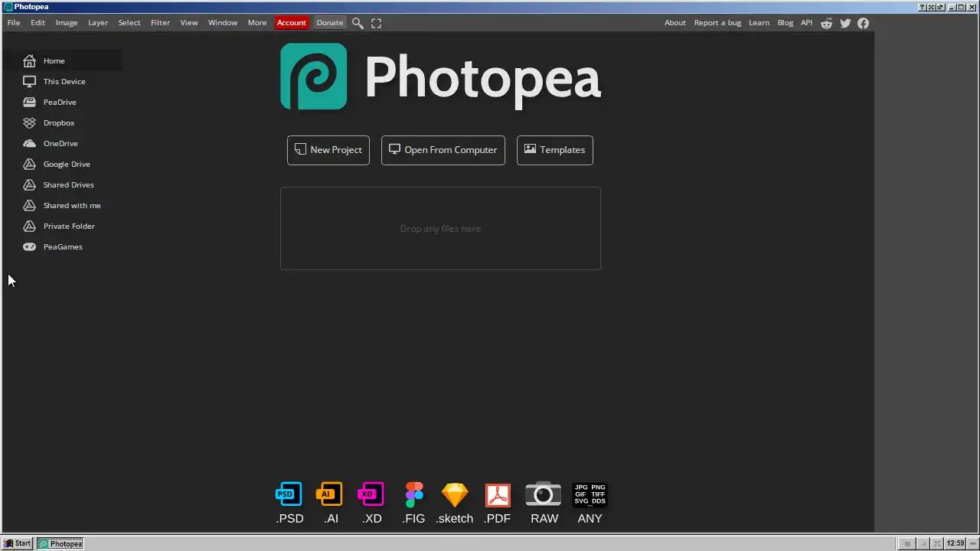Open Photopea's Reddit page icon
This screenshot has height=551, width=980.
[826, 23]
